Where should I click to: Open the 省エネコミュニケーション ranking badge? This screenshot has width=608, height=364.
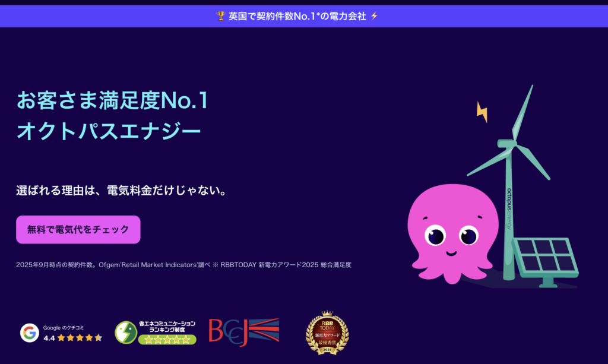point(156,332)
